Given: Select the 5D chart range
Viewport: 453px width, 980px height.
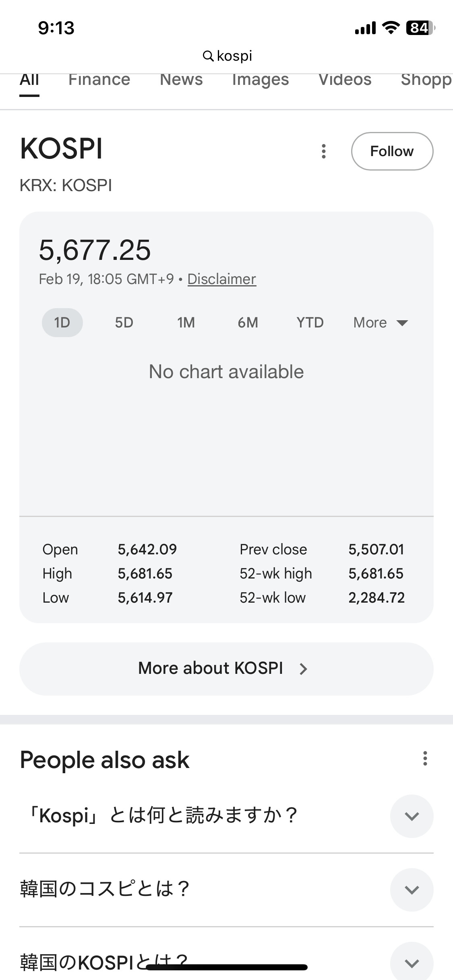Looking at the screenshot, I should pyautogui.click(x=124, y=323).
